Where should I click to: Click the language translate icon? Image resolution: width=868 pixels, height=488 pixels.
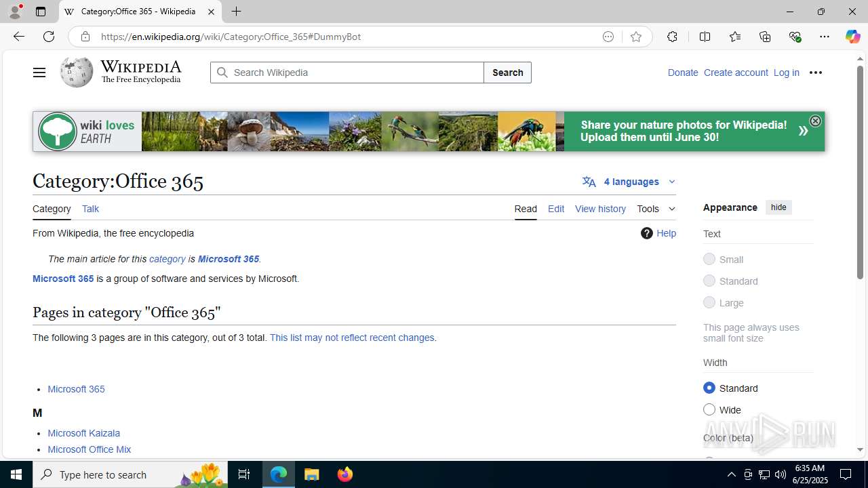point(589,182)
